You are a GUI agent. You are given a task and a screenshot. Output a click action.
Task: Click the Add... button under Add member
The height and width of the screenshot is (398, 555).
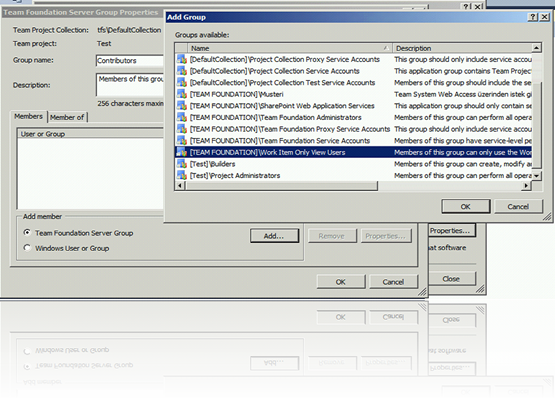tap(274, 236)
